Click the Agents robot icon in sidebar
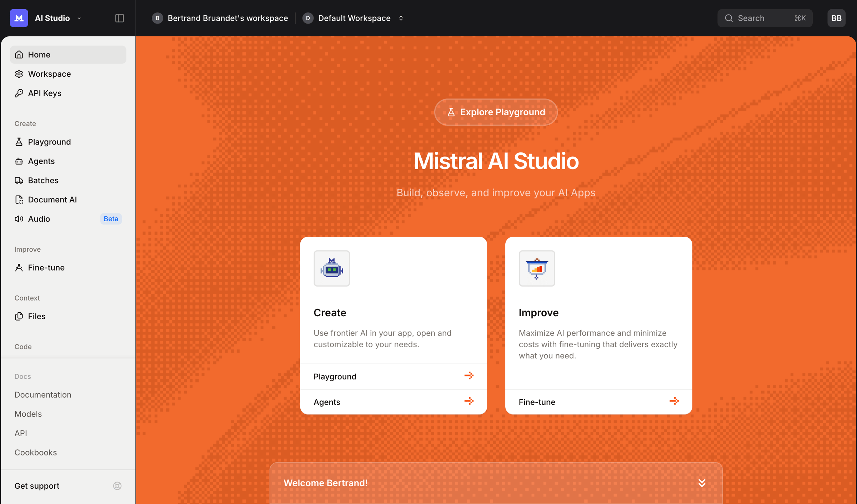Screen dimensions: 857x504 click(x=19, y=161)
